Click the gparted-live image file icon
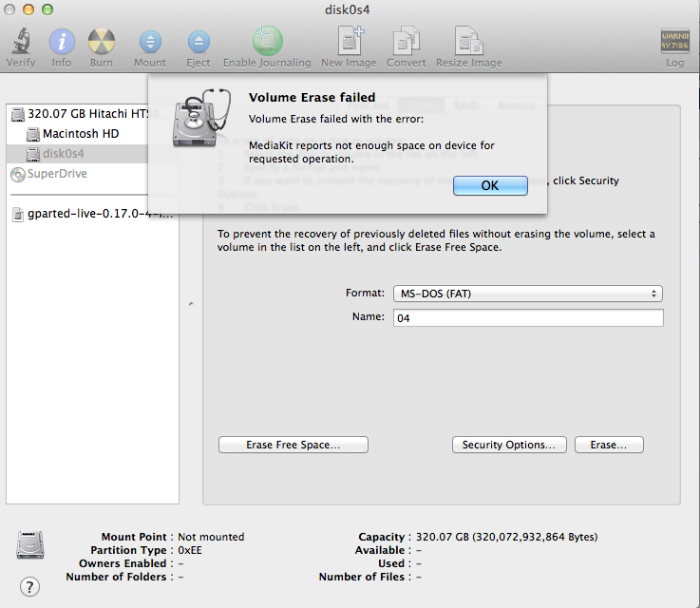The height and width of the screenshot is (608, 700). (18, 215)
